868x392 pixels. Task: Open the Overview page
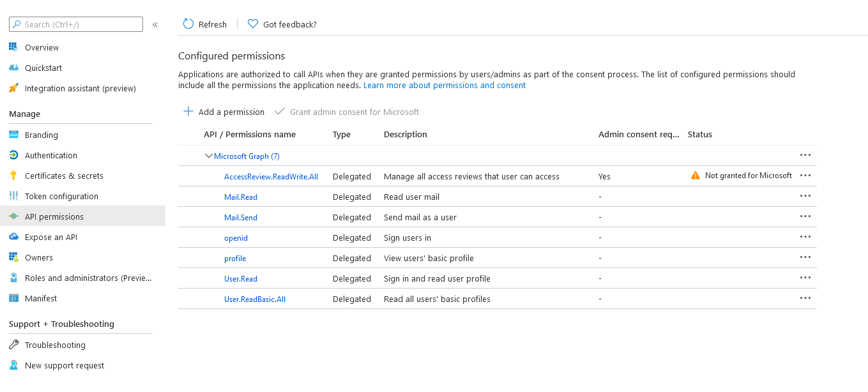[42, 47]
